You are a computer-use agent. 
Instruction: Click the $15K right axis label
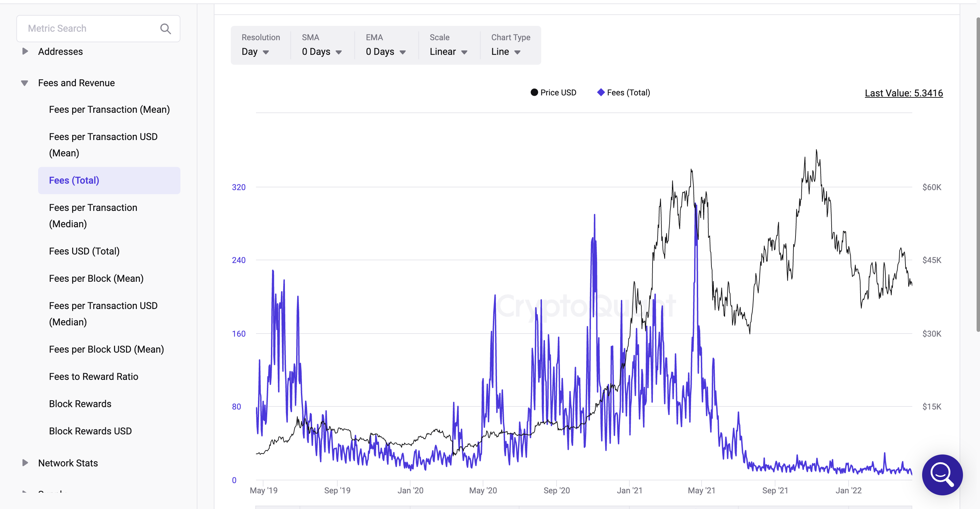932,406
